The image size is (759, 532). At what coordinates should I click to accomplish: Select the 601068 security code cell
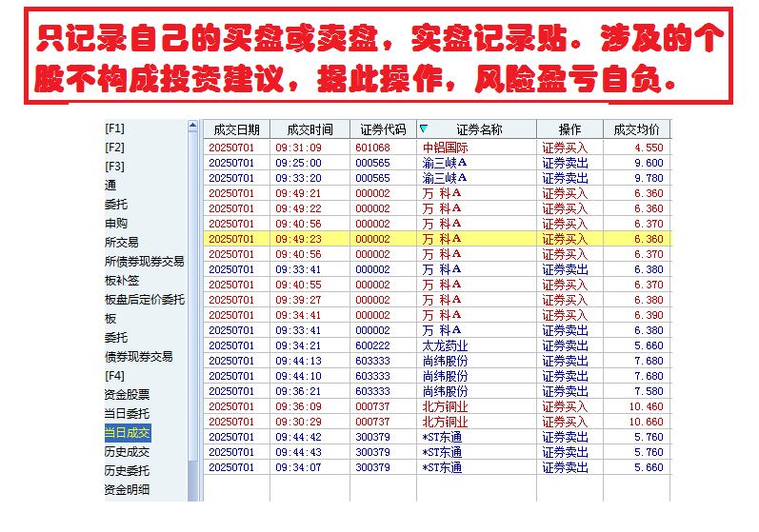tap(383, 148)
